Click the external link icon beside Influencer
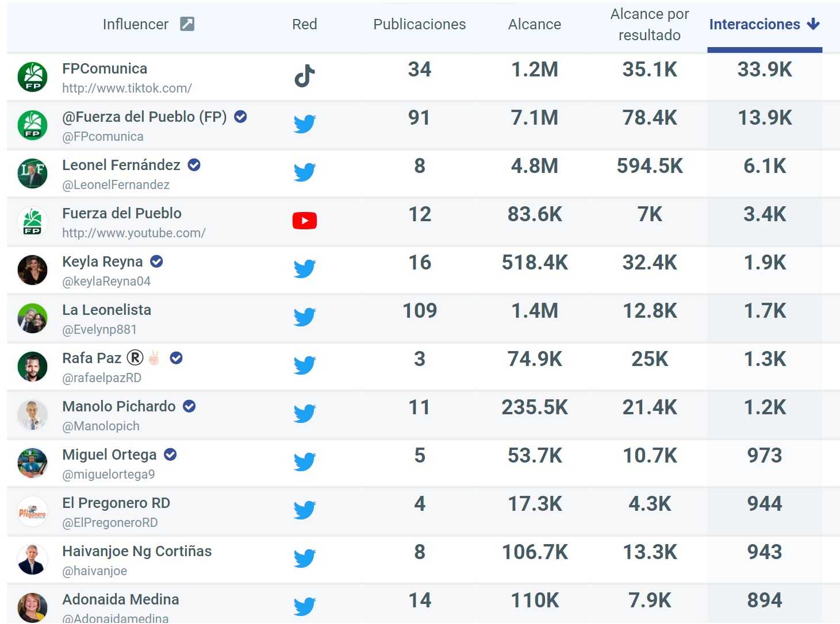Image resolution: width=840 pixels, height=624 pixels. (187, 24)
